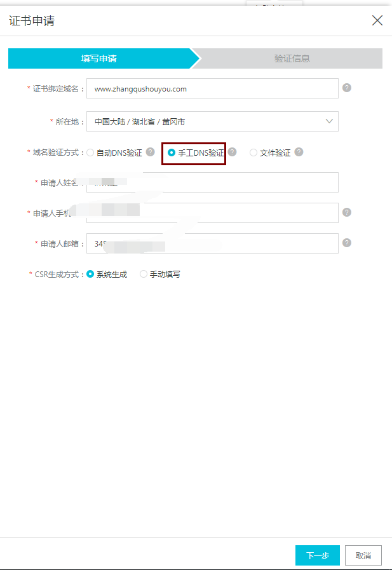Screen dimensions: 392x570
Task: Click help icon next to 文件验证
Action: point(299,152)
